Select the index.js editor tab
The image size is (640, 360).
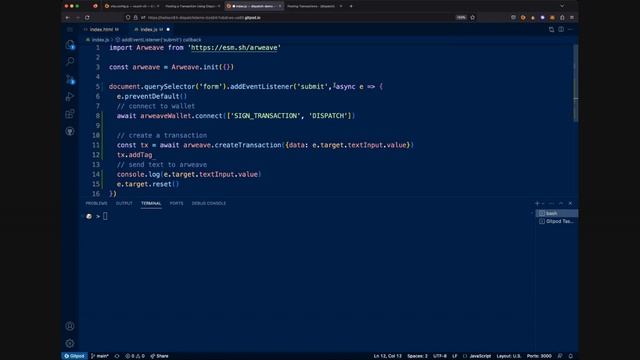click(151, 29)
